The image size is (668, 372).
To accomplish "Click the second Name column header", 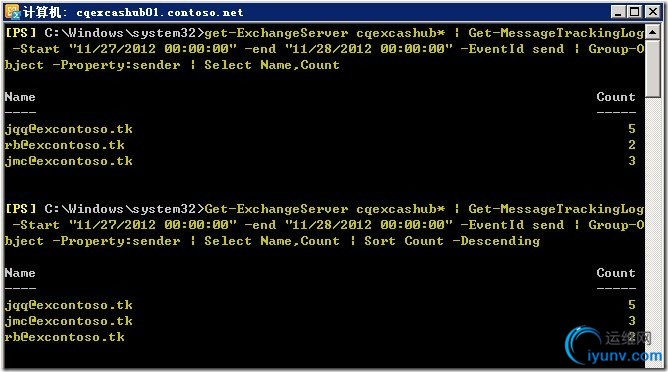I will (20, 273).
